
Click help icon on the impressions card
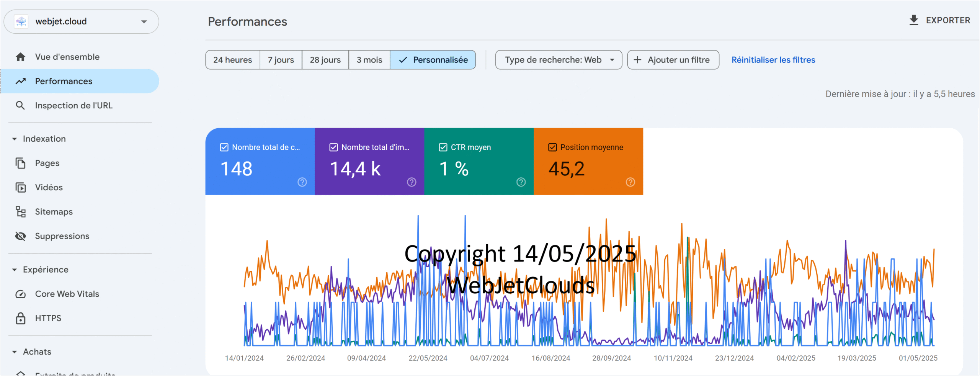click(412, 182)
